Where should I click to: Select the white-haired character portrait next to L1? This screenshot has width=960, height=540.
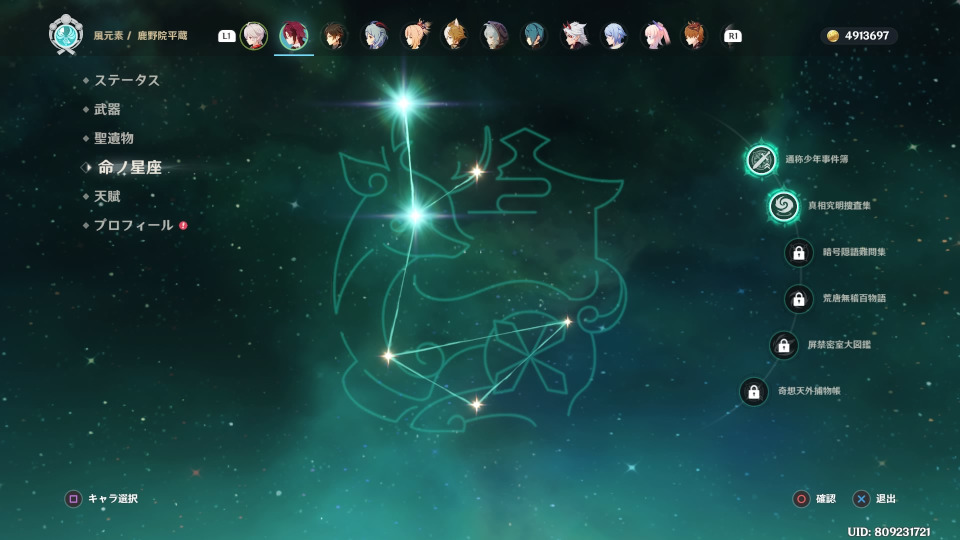pyautogui.click(x=254, y=36)
